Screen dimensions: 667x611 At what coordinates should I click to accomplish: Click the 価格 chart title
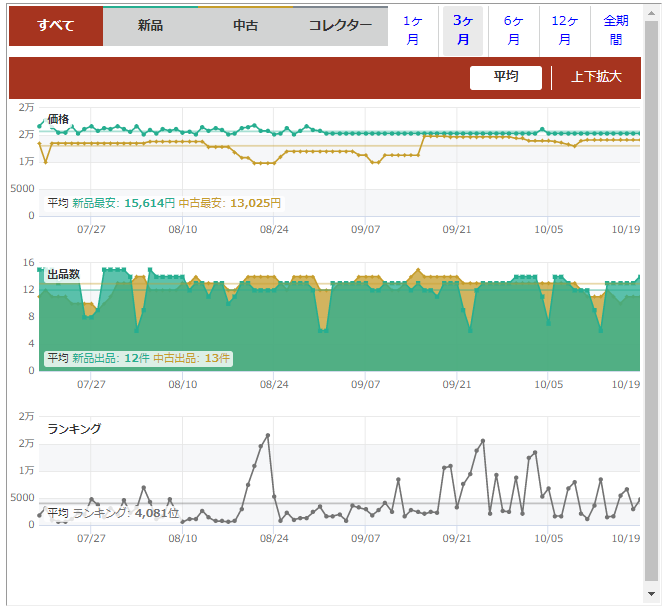(x=58, y=119)
